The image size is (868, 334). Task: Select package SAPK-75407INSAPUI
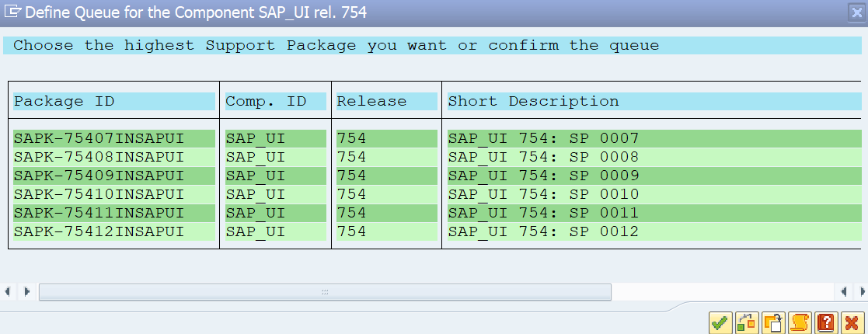pyautogui.click(x=114, y=138)
